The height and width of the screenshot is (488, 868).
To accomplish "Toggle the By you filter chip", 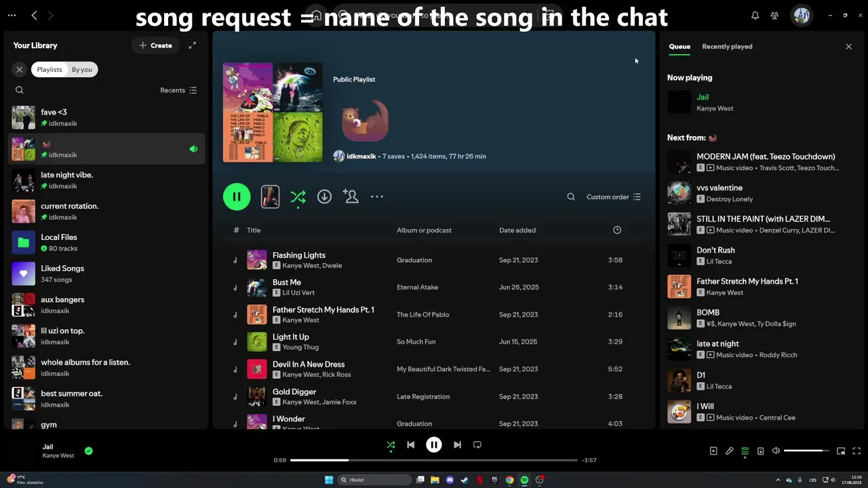I will [82, 69].
